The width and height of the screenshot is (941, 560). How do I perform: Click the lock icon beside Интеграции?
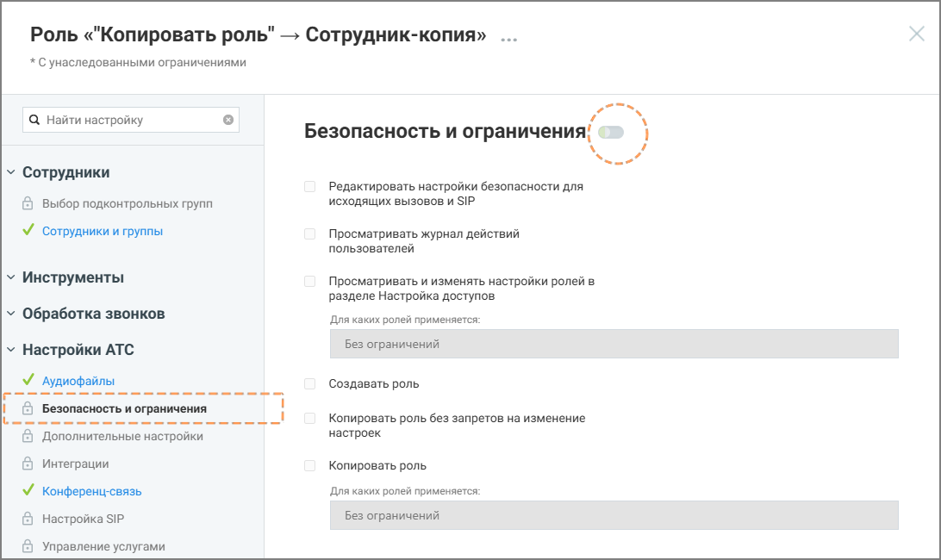pyautogui.click(x=28, y=464)
